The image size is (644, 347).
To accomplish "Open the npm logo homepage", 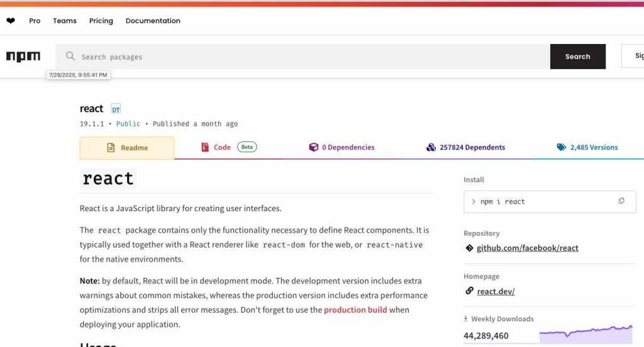I will tap(23, 56).
